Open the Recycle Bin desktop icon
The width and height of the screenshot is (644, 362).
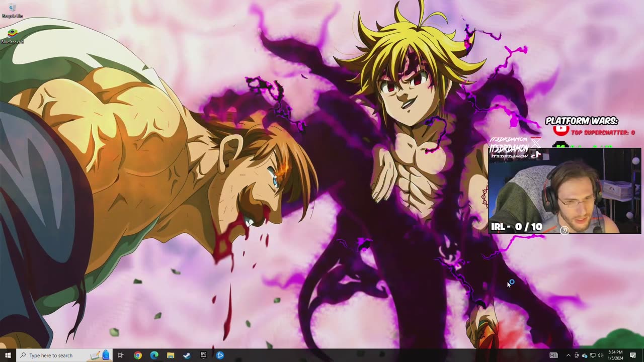[12, 11]
